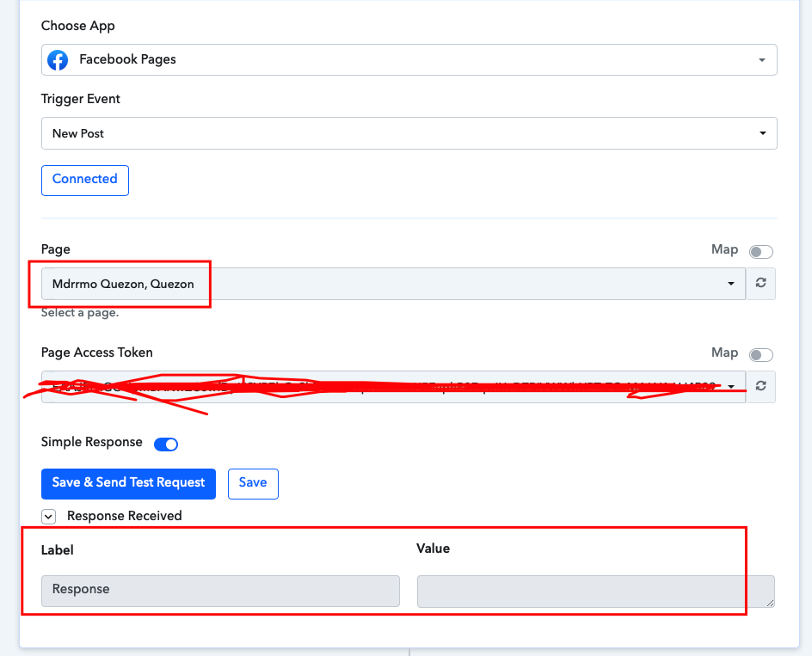Image resolution: width=812 pixels, height=656 pixels.
Task: Click Save & Send Test Request
Action: [128, 483]
